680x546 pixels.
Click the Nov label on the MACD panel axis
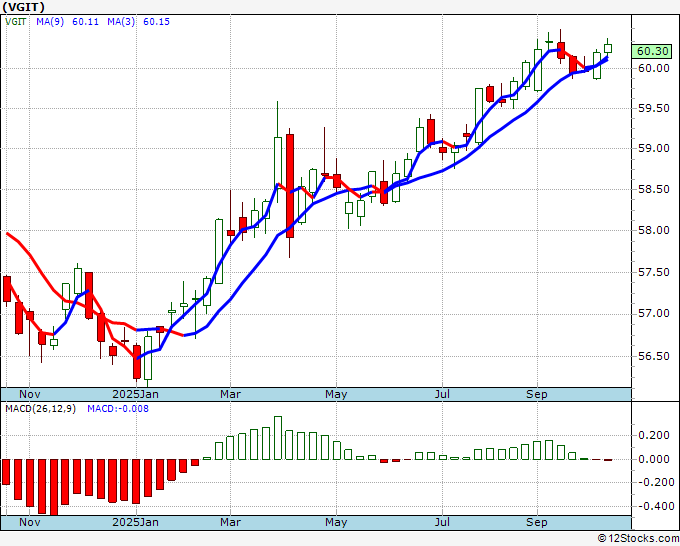tap(29, 522)
